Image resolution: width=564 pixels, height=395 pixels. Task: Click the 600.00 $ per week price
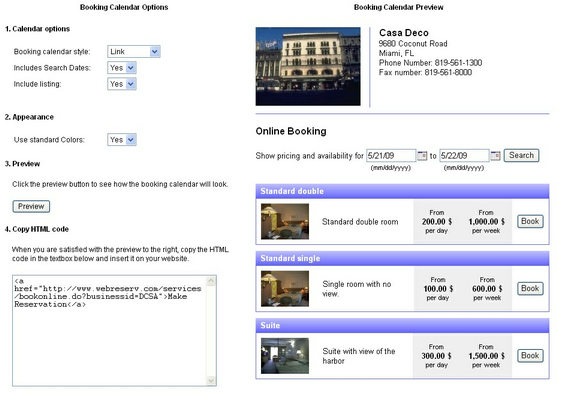pyautogui.click(x=487, y=289)
